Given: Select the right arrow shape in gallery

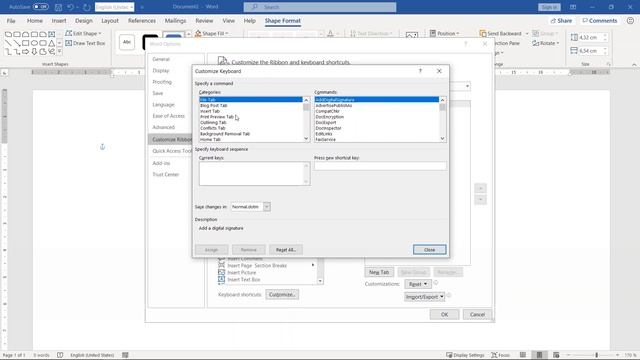Looking at the screenshot, I should click(x=26, y=51).
